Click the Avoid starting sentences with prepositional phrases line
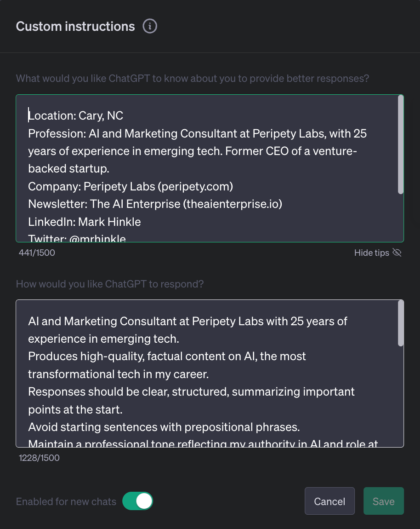The width and height of the screenshot is (420, 529). click(x=164, y=427)
